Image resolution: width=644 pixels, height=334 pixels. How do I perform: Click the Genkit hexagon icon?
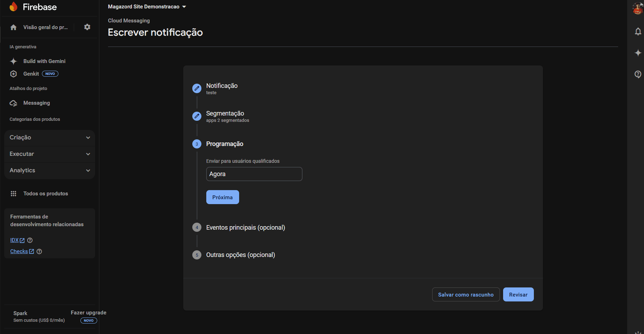tap(14, 74)
